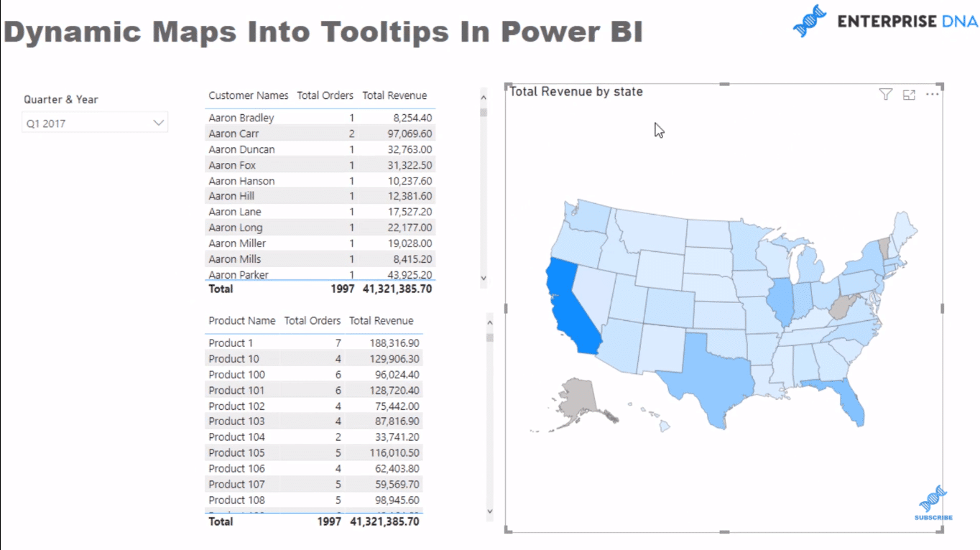This screenshot has height=550, width=980.
Task: Select Product 101 row
Action: (314, 391)
